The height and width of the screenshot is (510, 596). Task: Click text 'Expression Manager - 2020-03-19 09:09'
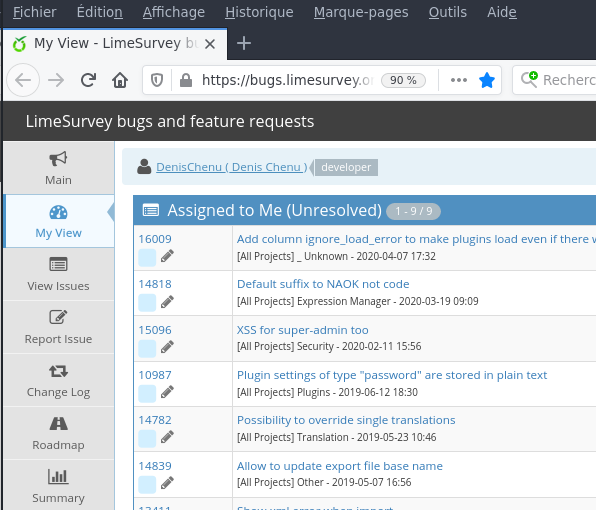387,301
